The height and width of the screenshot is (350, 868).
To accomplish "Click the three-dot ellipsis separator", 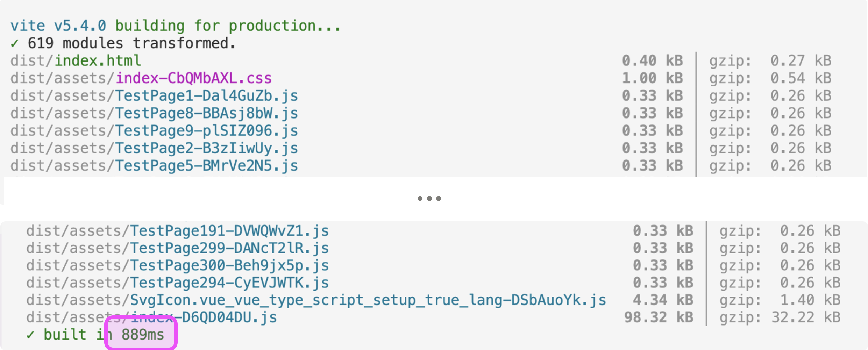I will 429,198.
